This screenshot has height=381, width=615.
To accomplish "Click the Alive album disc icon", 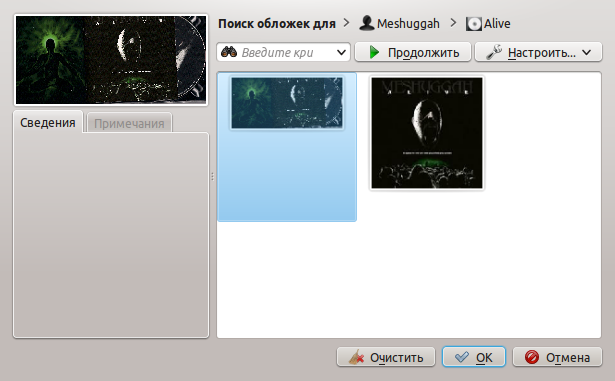I will tap(474, 24).
